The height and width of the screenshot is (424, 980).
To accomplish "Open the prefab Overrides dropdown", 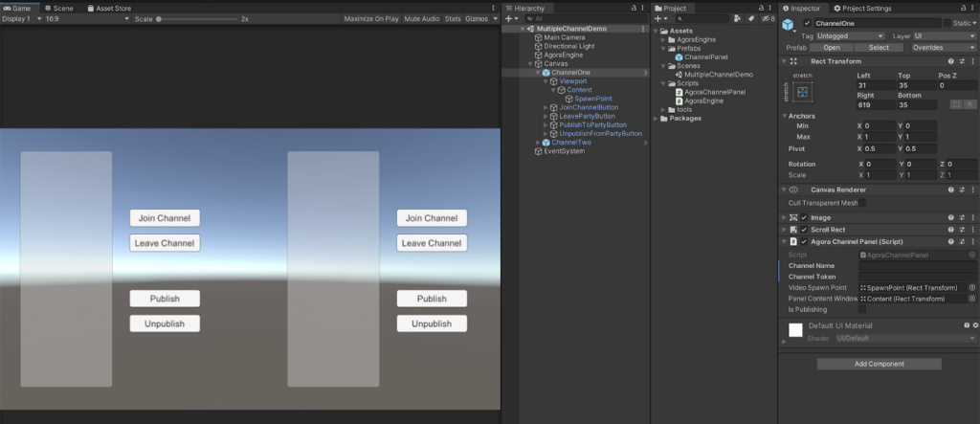I will pyautogui.click(x=943, y=48).
